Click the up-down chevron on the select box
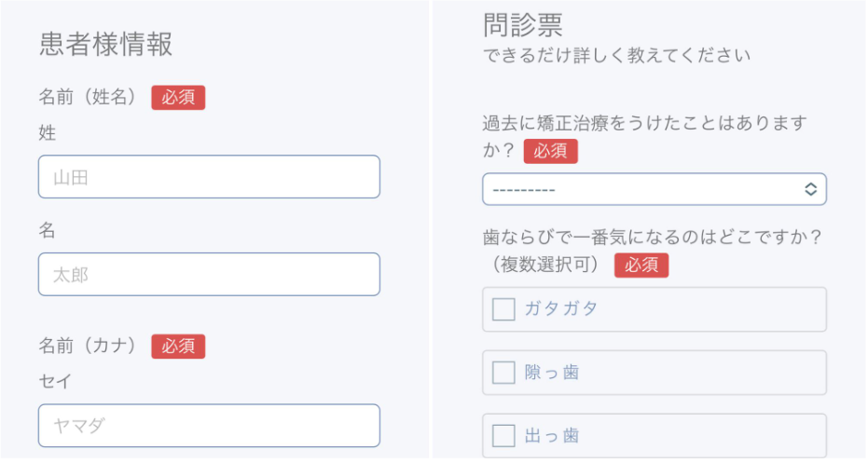The width and height of the screenshot is (868, 463). (810, 189)
